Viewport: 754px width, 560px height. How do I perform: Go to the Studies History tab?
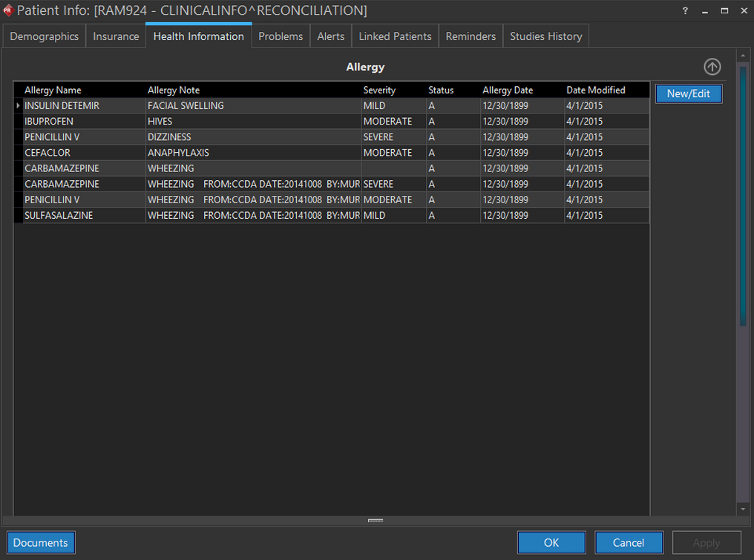click(x=545, y=36)
